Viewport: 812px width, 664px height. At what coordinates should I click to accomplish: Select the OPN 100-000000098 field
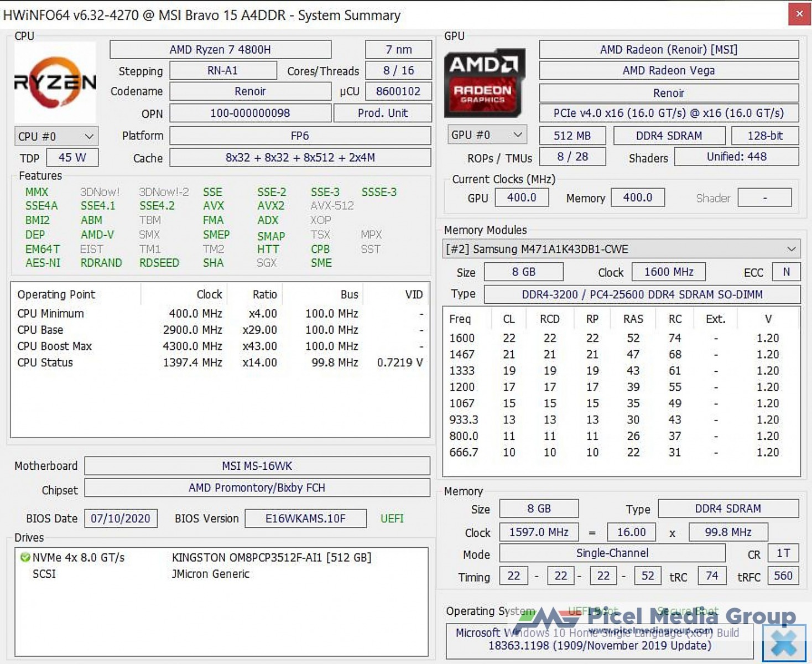pyautogui.click(x=250, y=113)
